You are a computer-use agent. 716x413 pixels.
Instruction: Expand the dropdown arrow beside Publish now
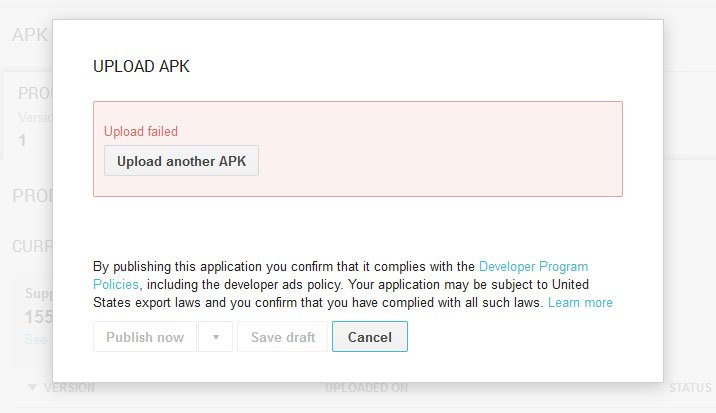(x=216, y=337)
